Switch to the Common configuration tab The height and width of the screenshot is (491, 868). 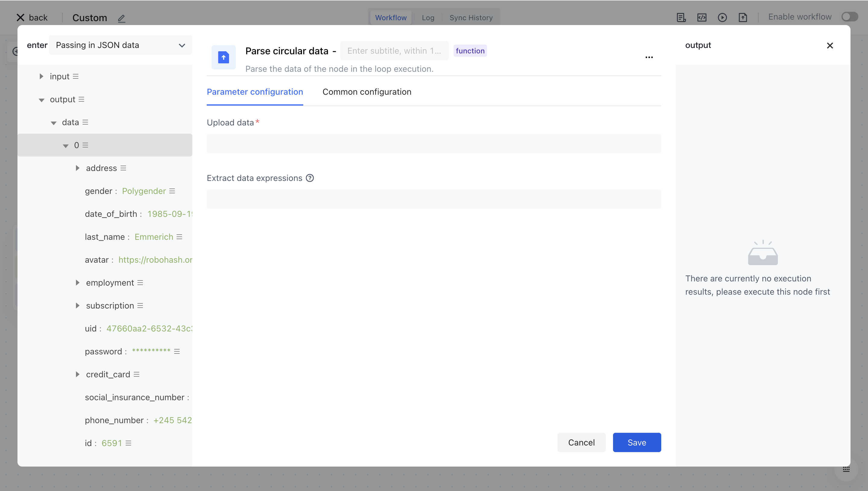pos(366,92)
